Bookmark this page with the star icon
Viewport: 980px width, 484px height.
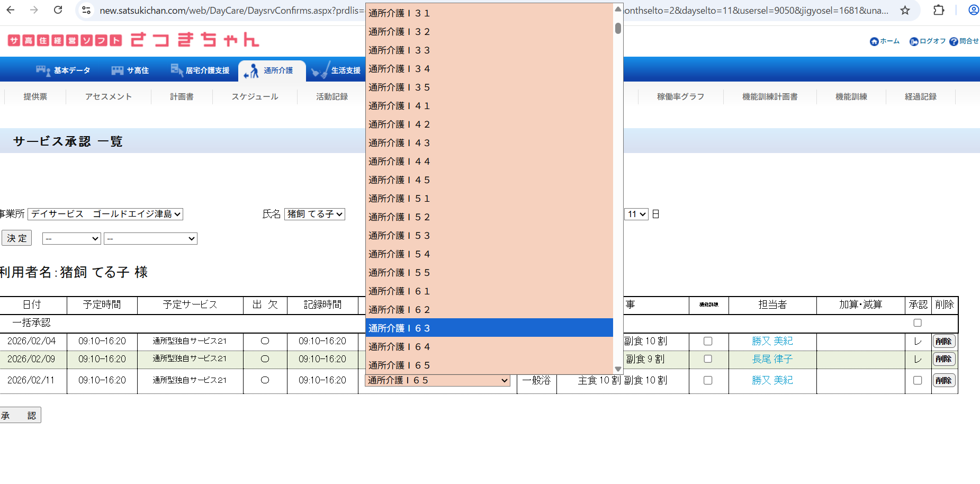point(905,11)
